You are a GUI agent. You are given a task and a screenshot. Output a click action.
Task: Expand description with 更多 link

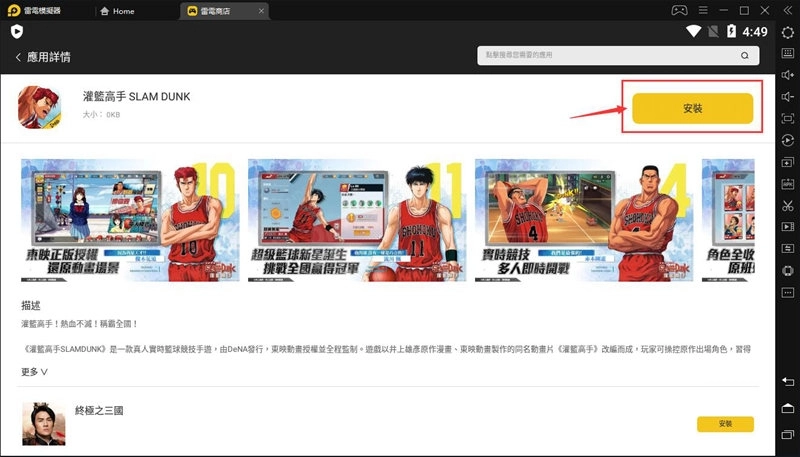click(x=34, y=372)
